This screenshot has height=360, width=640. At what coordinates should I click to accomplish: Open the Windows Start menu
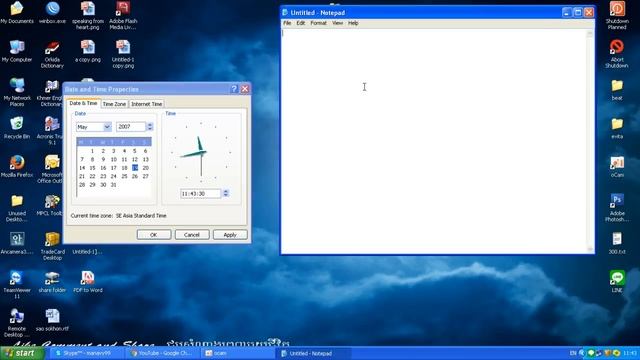tap(22, 353)
